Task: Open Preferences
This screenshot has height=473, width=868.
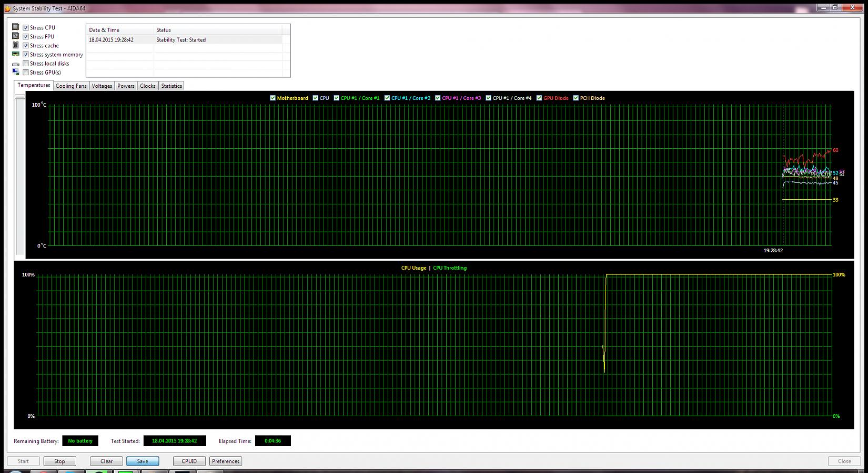Action: click(x=226, y=461)
